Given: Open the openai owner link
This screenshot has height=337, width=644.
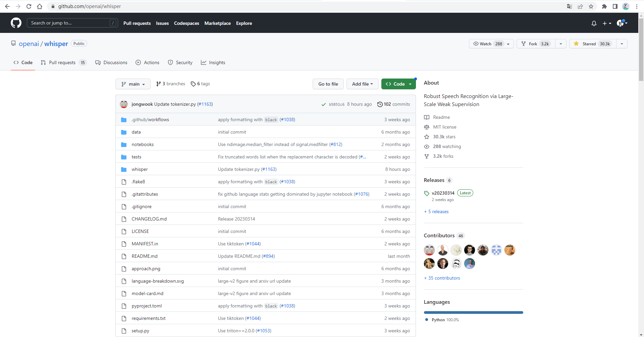Looking at the screenshot, I should [29, 44].
